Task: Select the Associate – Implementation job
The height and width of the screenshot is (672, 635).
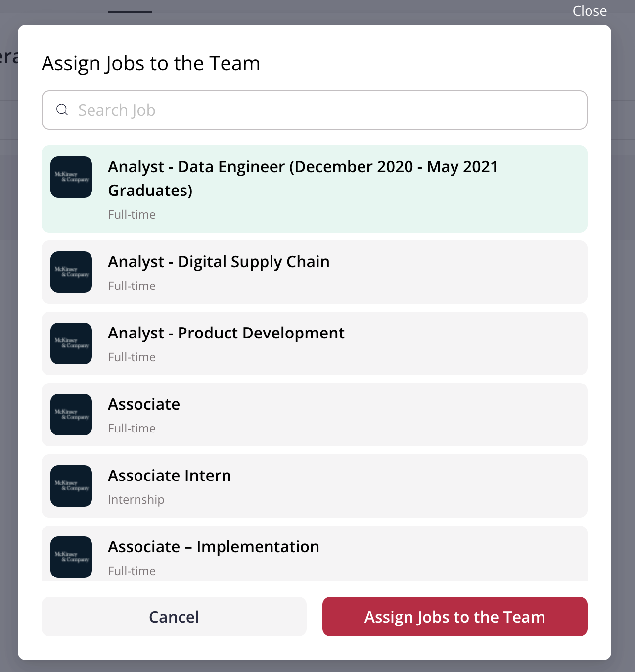Action: click(315, 553)
